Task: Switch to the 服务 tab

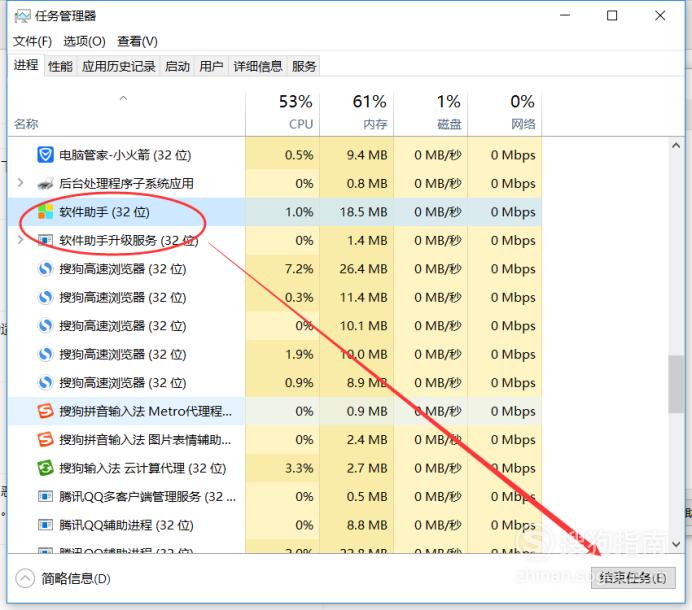Action: coord(304,66)
